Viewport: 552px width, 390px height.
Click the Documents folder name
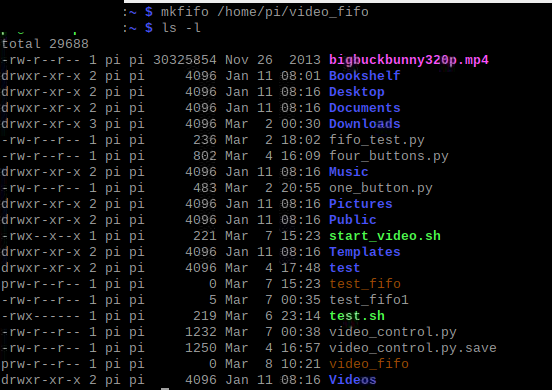coord(364,108)
